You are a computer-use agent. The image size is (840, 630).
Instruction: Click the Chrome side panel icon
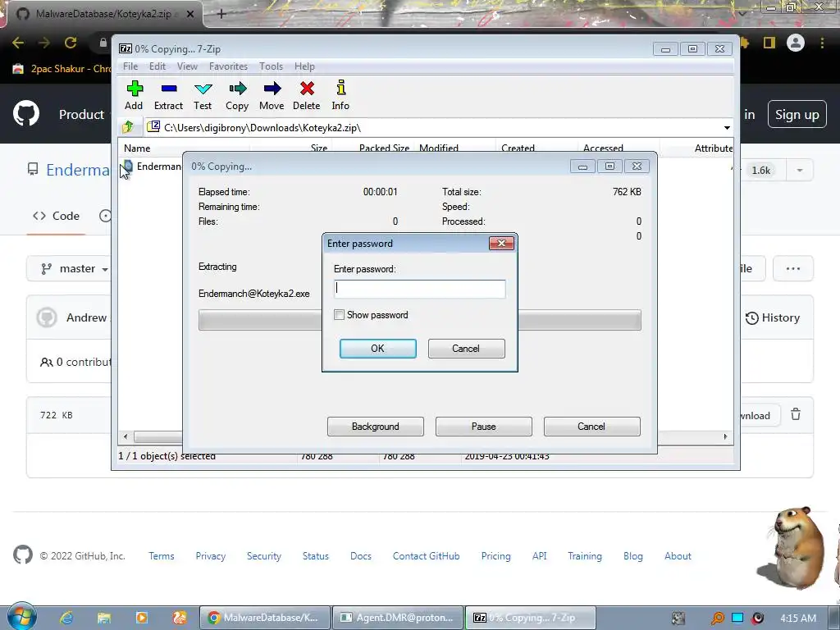click(769, 43)
